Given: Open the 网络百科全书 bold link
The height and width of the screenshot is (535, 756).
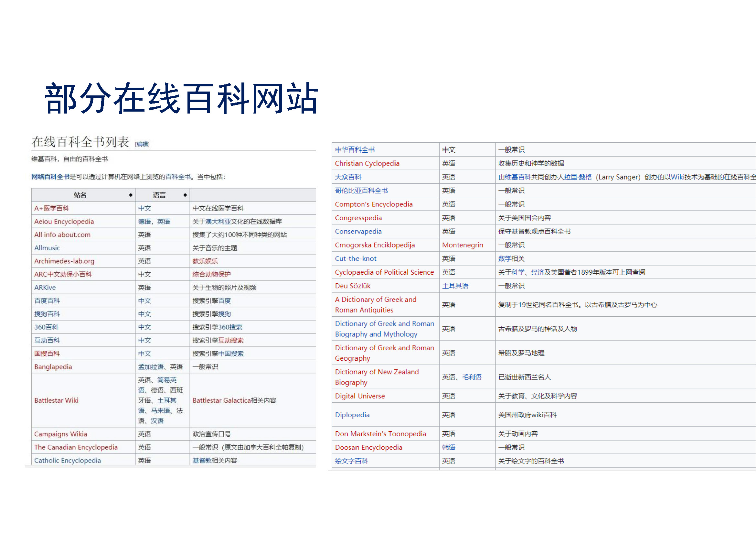Looking at the screenshot, I should [x=50, y=177].
